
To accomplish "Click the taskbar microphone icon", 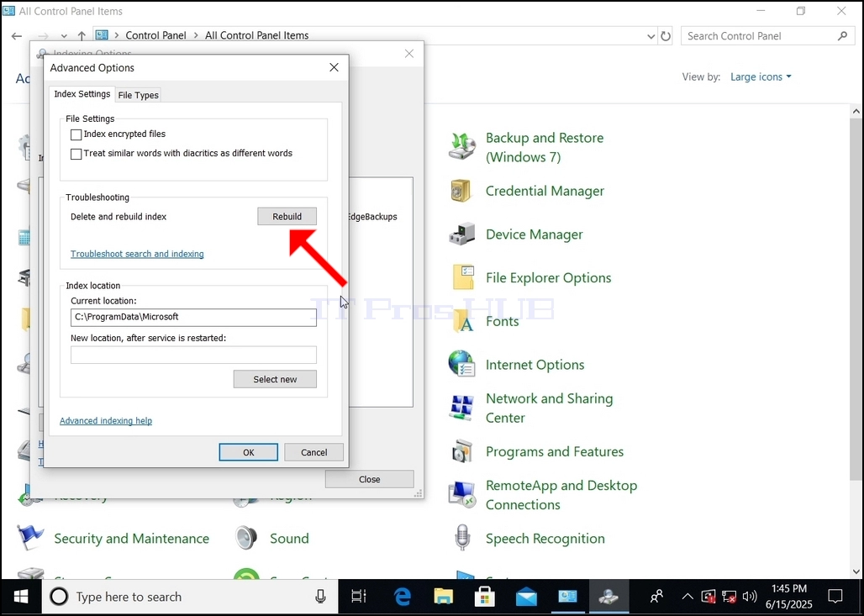I will point(320,597).
